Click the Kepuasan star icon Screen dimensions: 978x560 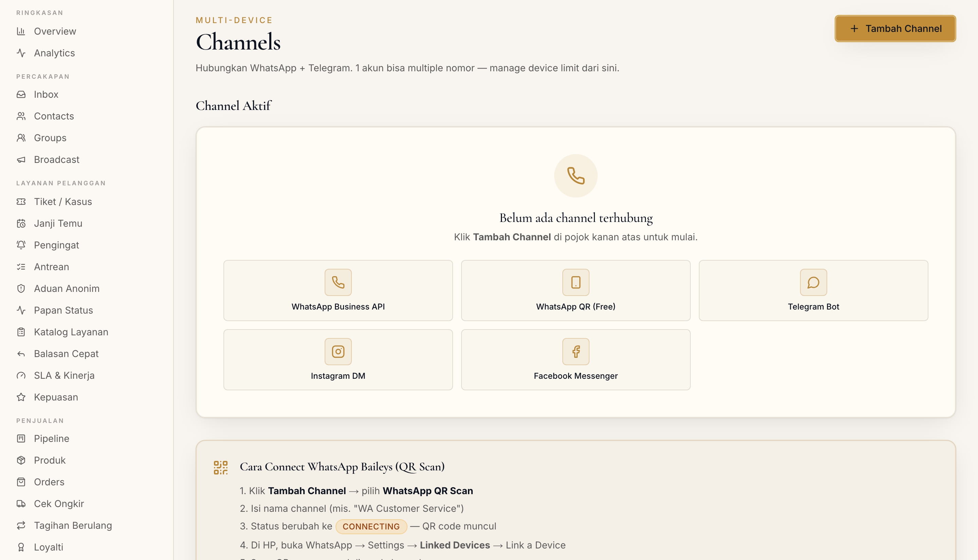[x=21, y=397]
